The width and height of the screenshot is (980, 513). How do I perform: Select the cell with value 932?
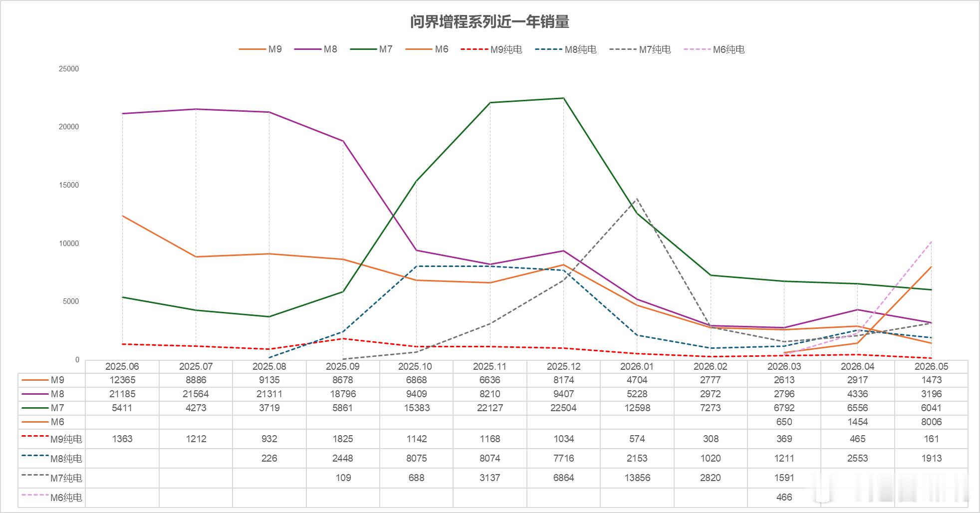coord(269,439)
